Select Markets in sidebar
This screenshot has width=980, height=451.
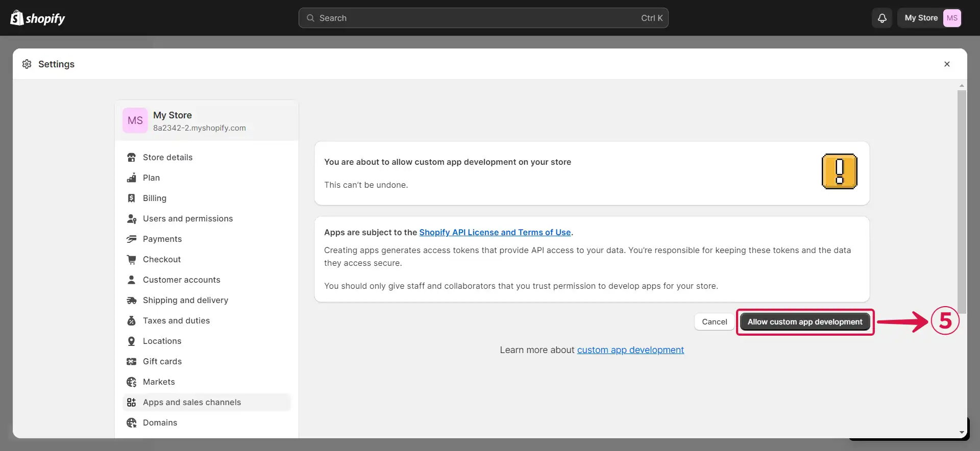(207, 382)
